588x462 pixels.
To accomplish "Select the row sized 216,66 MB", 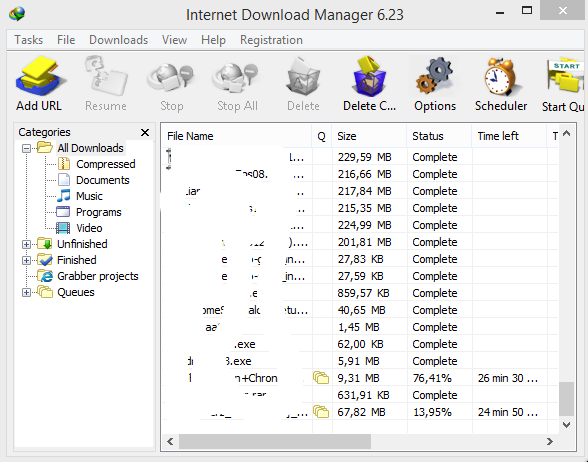I will [361, 174].
